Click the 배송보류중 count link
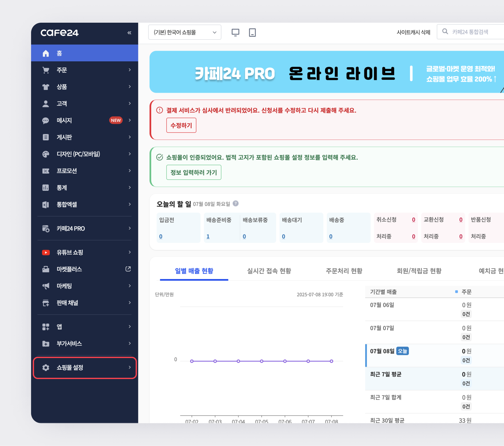Screen dimensions: 504x446 click(x=244, y=236)
